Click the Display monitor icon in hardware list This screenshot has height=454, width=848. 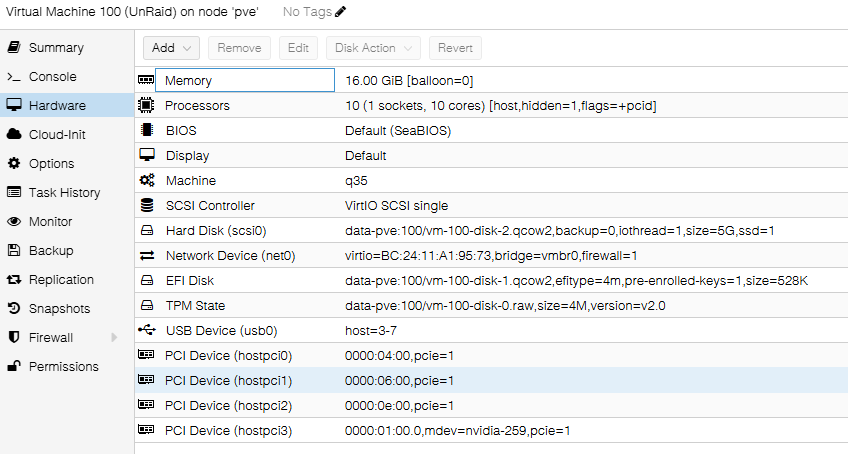(147, 155)
